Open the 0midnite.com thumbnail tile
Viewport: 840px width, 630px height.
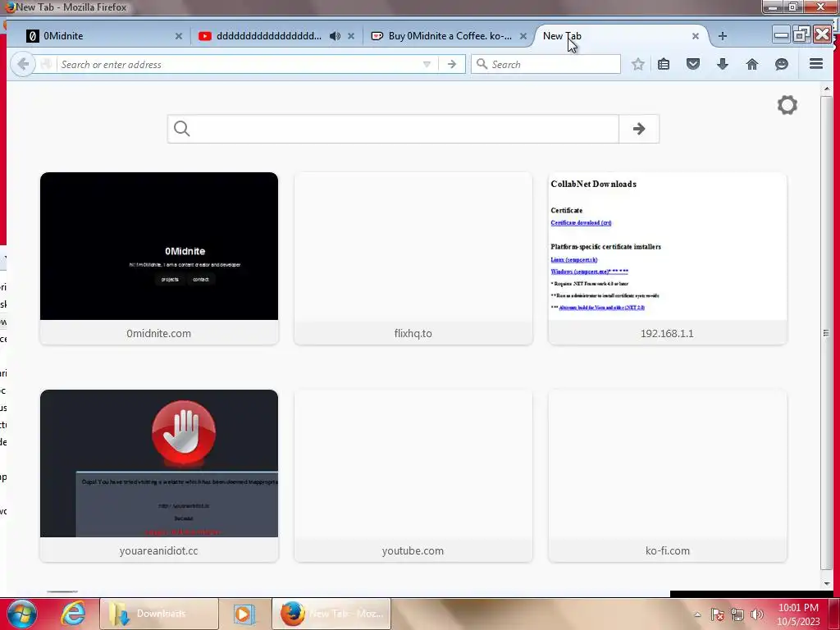click(x=159, y=258)
